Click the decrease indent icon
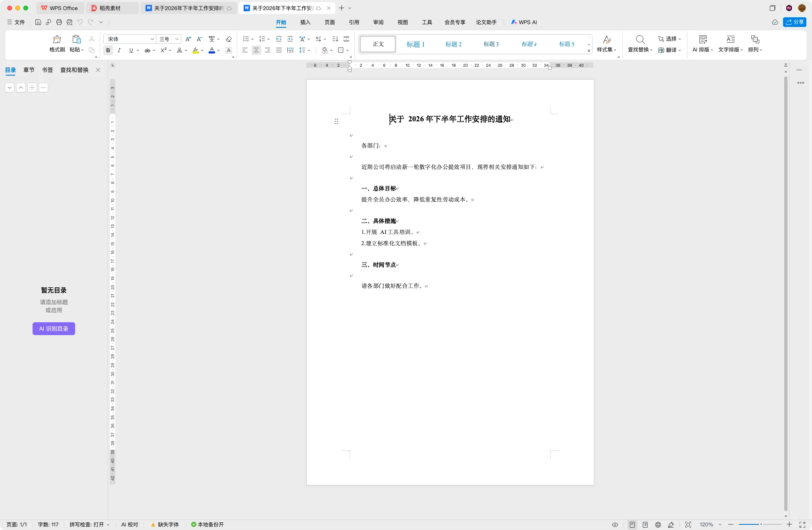 tap(279, 39)
